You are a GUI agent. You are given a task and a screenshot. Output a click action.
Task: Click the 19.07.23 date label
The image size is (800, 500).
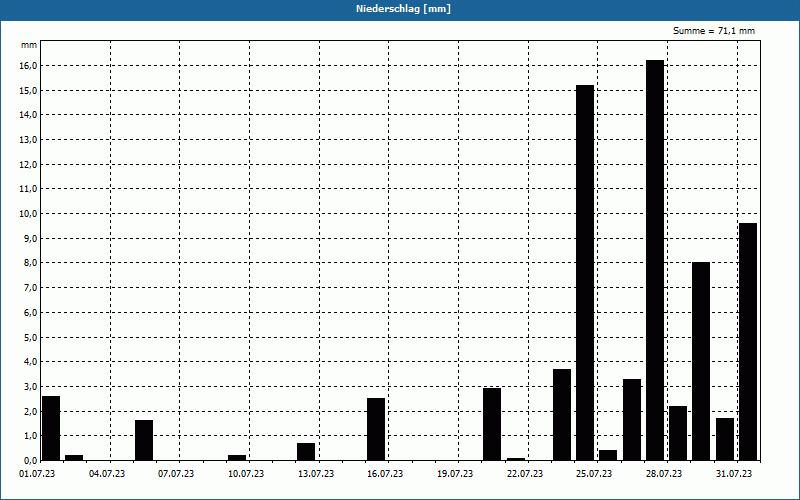pos(455,474)
